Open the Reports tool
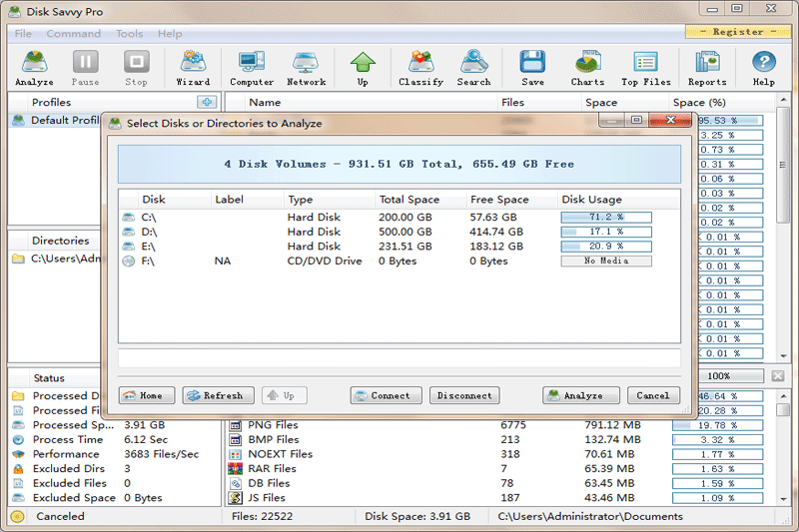Screen dimensions: 799x532 point(707,68)
